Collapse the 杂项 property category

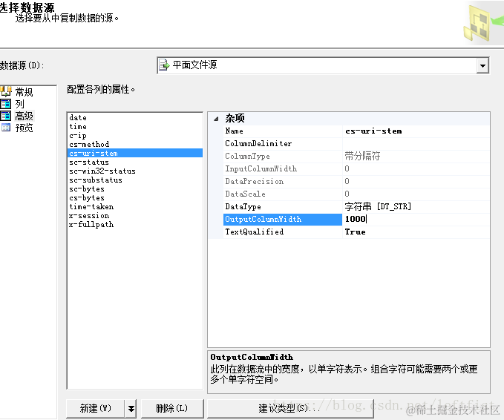216,119
